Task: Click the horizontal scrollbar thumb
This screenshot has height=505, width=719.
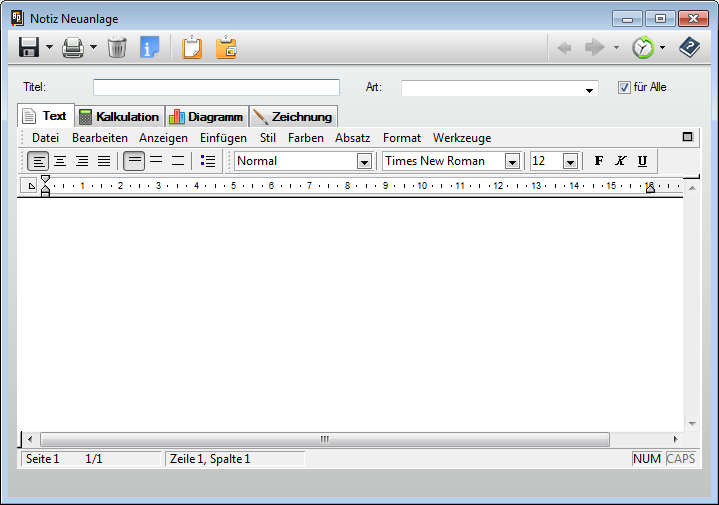Action: tap(324, 439)
